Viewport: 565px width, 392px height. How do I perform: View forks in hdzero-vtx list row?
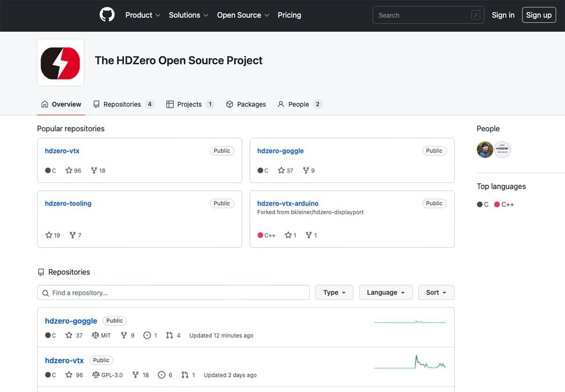pyautogui.click(x=140, y=375)
